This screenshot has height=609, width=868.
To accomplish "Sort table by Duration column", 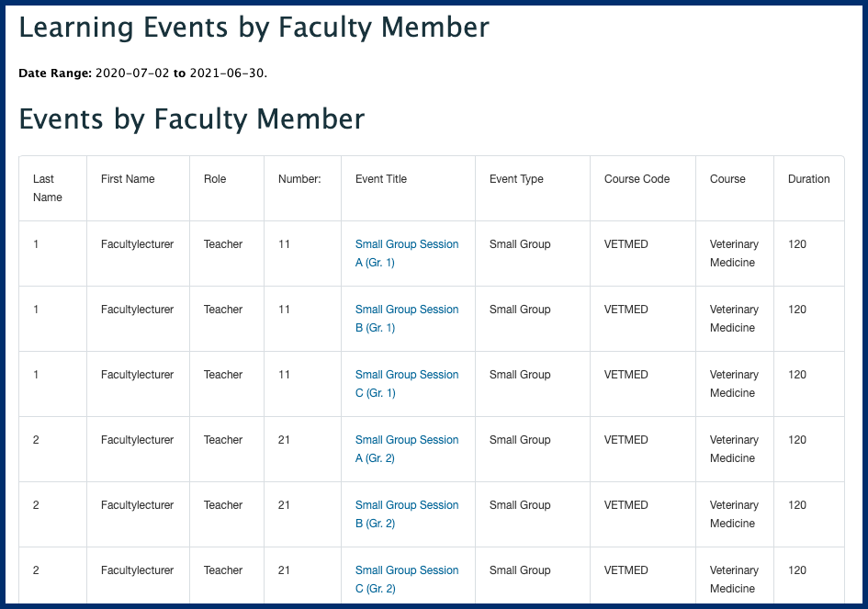I will [808, 179].
